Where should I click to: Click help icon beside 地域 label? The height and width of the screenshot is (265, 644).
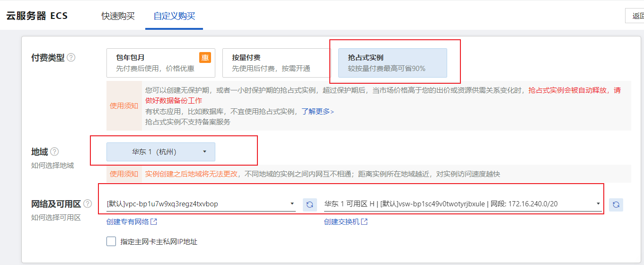click(54, 152)
